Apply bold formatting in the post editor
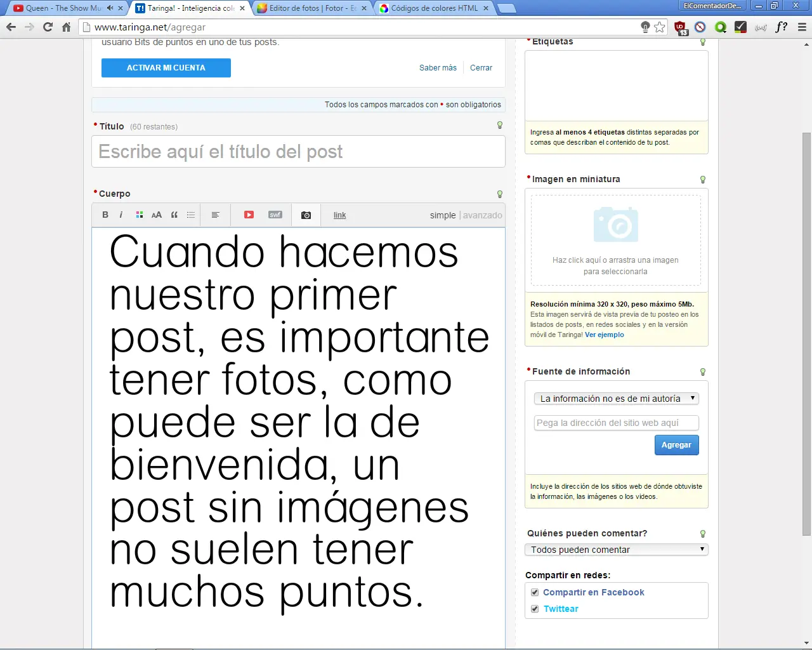The width and height of the screenshot is (812, 650). click(x=105, y=215)
